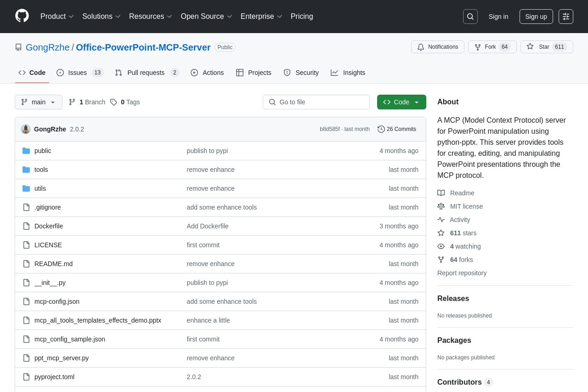This screenshot has width=588, height=392.
Task: Click the .gitignore file icon
Action: (26, 207)
